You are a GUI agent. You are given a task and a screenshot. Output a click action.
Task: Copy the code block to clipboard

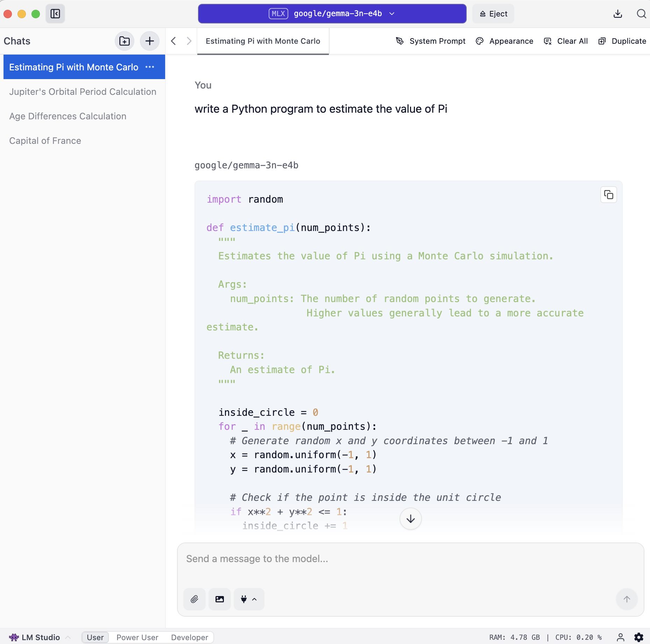(608, 195)
